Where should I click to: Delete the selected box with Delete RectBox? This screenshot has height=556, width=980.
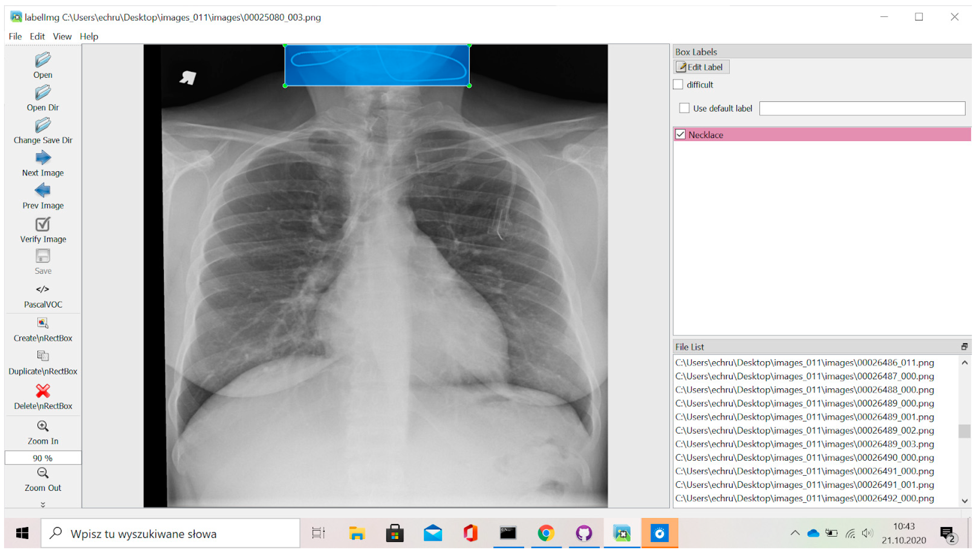pyautogui.click(x=43, y=397)
